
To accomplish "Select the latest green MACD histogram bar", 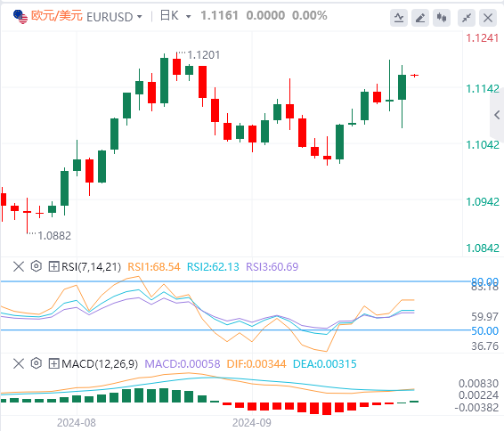I will [415, 402].
